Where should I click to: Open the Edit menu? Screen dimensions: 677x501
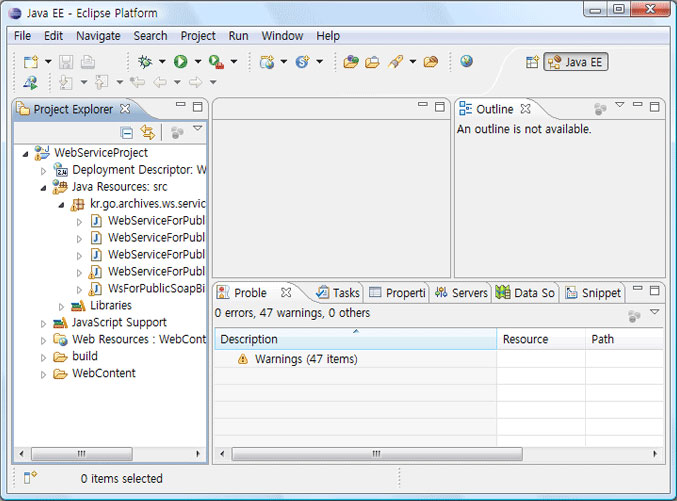pos(54,35)
